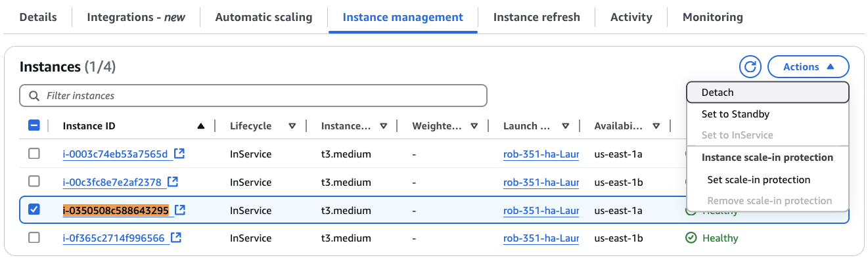Toggle the select-all instances header checkbox

tap(35, 126)
